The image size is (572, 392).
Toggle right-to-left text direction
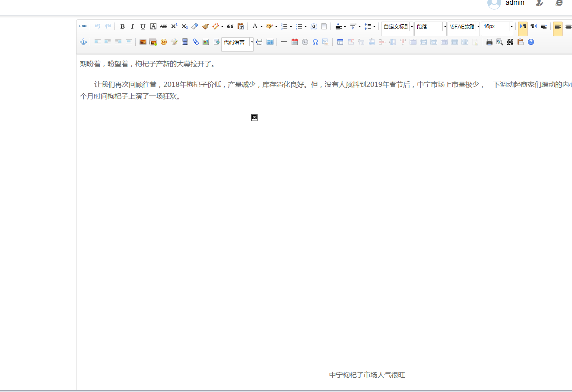pos(534,26)
